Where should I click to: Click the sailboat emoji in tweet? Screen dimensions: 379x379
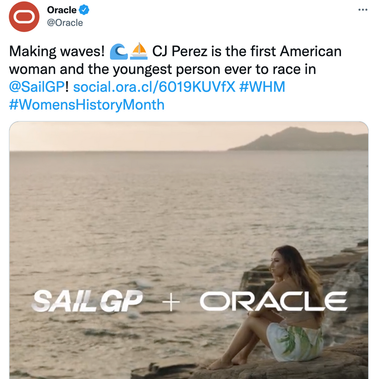(x=139, y=52)
